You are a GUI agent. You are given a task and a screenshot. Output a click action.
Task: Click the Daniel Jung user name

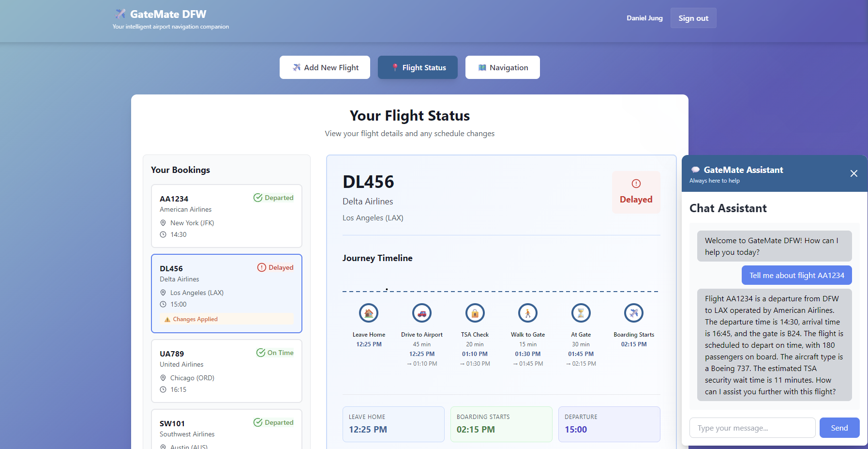644,18
